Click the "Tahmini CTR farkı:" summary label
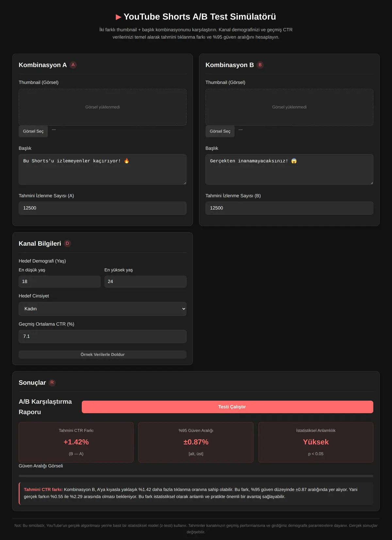Viewport: 392px width, 540px height. coord(43,489)
